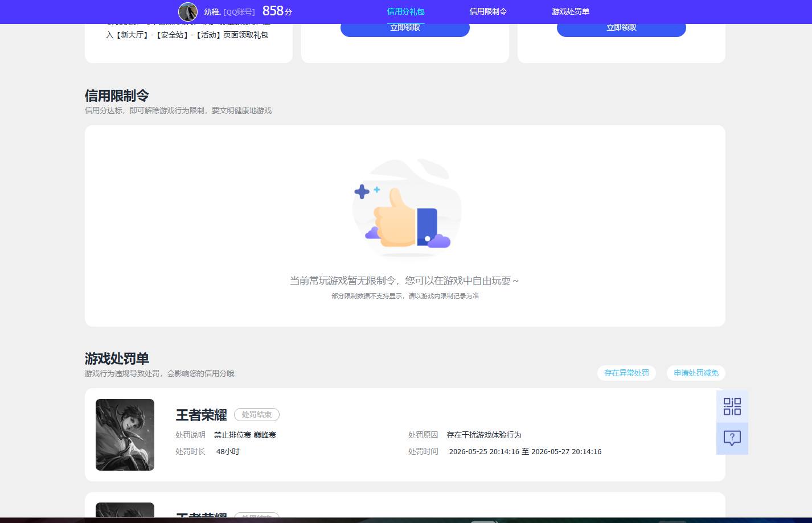Viewport: 812px width, 523px height.
Task: Switch to the 信用限制令 tab
Action: coord(488,11)
